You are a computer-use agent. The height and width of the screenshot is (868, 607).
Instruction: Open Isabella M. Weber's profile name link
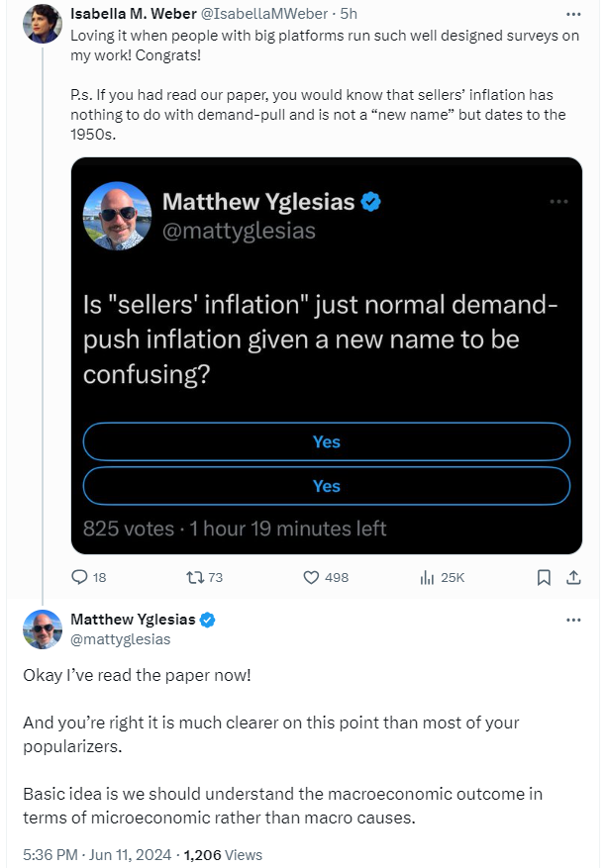click(134, 14)
